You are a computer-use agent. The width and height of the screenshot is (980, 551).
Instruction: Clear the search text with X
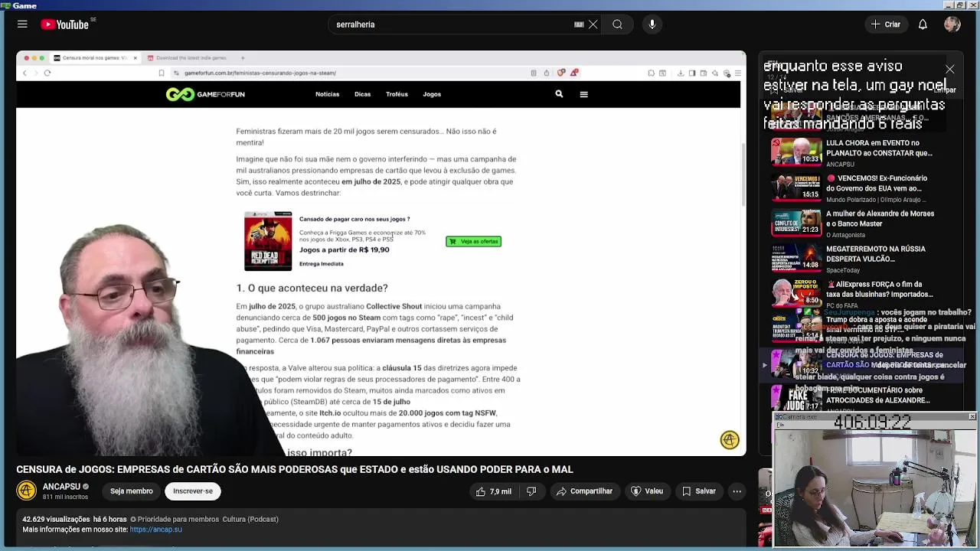(x=593, y=24)
